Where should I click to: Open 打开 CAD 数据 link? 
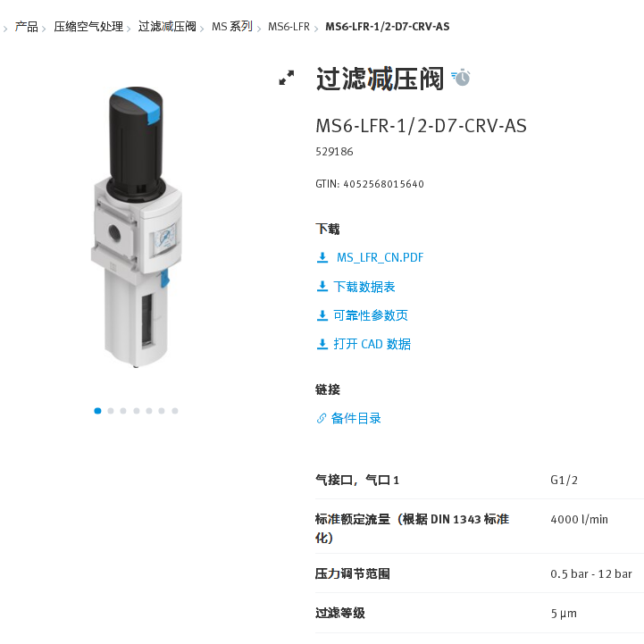coord(372,344)
